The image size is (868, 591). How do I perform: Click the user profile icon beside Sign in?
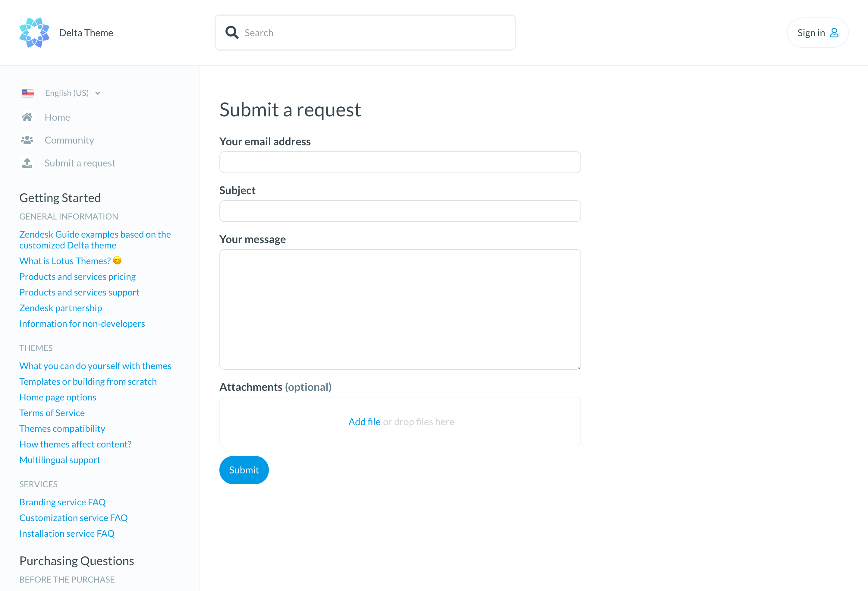pos(834,33)
